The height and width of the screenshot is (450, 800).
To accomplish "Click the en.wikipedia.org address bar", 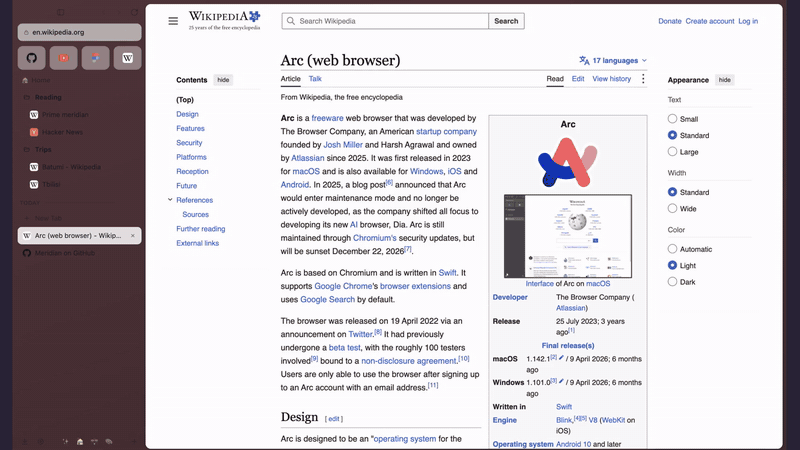I will click(x=80, y=32).
